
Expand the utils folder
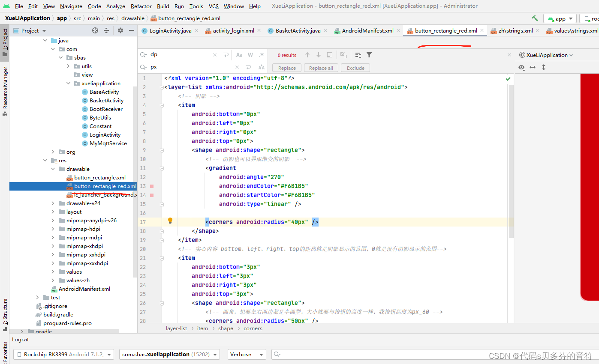(69, 66)
